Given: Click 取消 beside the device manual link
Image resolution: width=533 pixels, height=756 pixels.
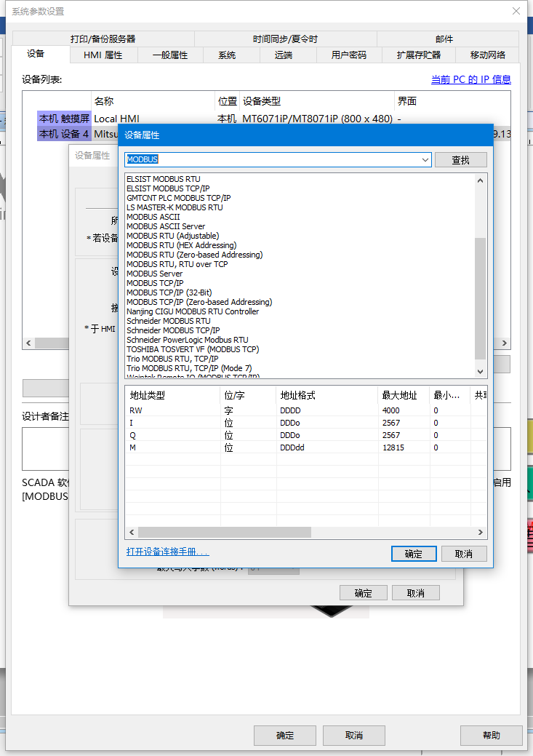Looking at the screenshot, I should click(463, 554).
